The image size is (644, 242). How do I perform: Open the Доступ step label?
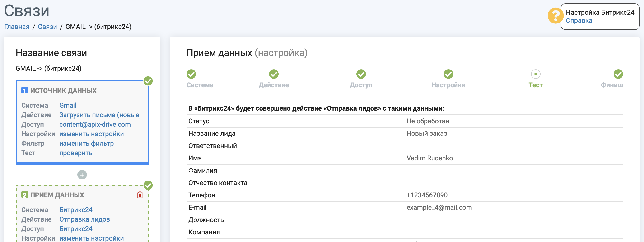click(361, 85)
